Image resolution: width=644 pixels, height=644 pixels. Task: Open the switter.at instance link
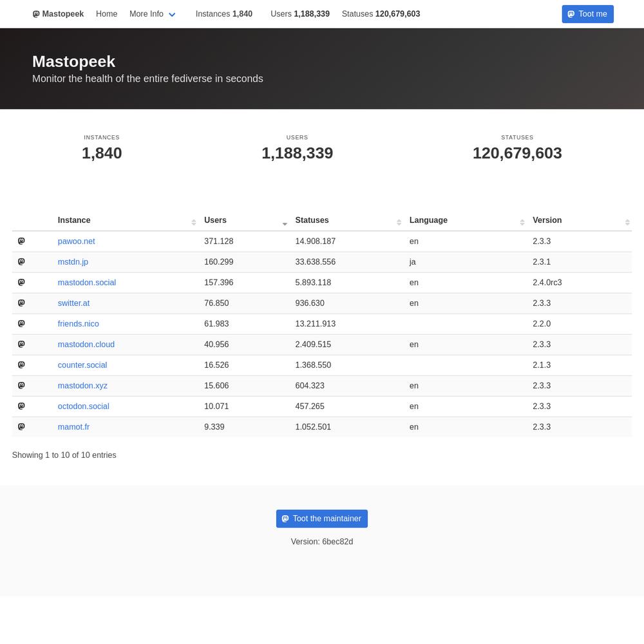coord(73,303)
